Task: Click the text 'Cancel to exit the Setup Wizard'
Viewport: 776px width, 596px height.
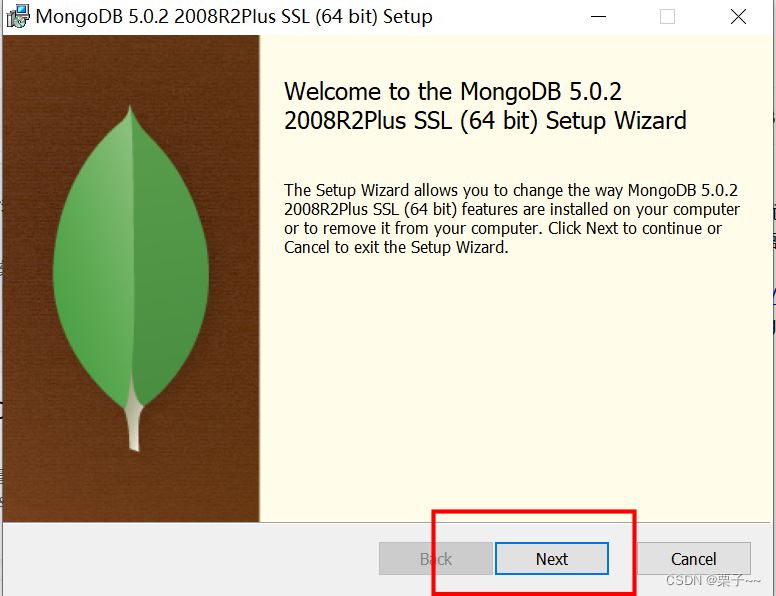Action: coord(396,247)
